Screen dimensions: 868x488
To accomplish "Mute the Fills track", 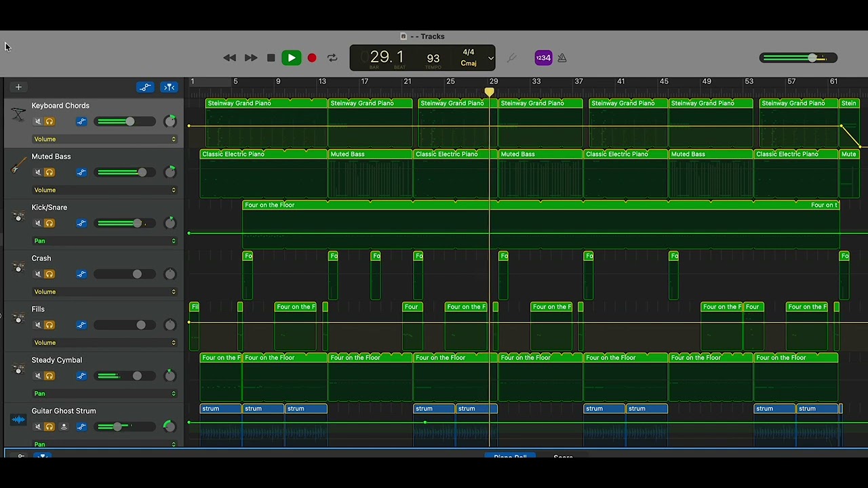I will 38,325.
